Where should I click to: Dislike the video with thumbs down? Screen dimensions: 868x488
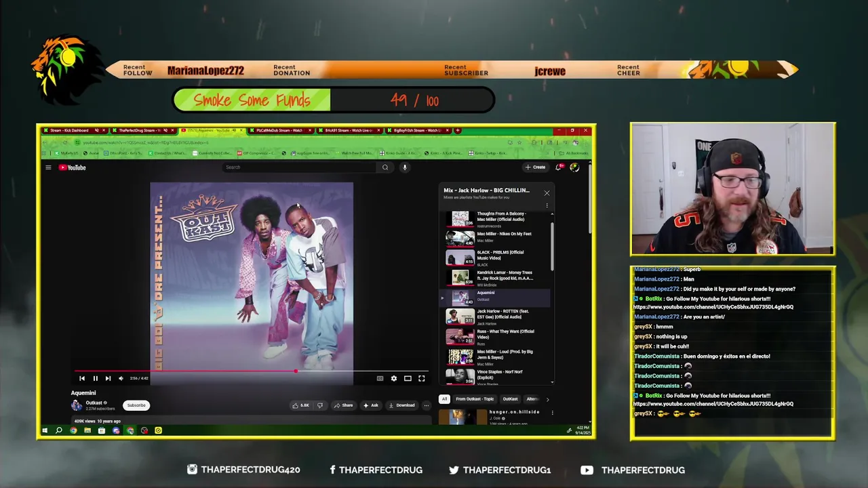320,405
